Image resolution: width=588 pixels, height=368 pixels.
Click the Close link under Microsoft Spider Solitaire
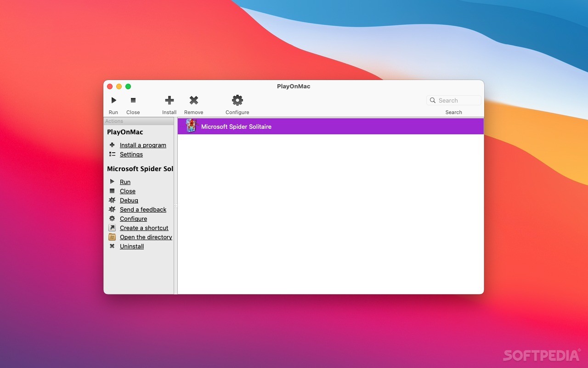(127, 191)
